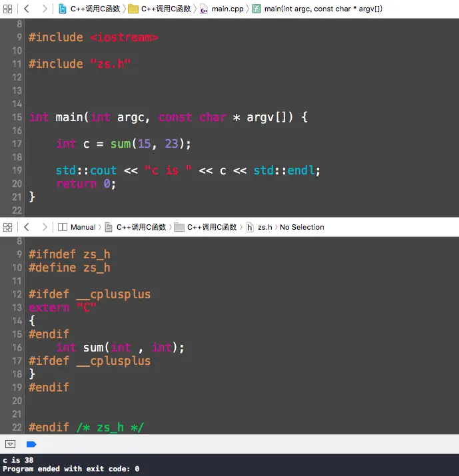The image size is (459, 476).
Task: Click #define zs_h on line 10
Action: click(69, 268)
